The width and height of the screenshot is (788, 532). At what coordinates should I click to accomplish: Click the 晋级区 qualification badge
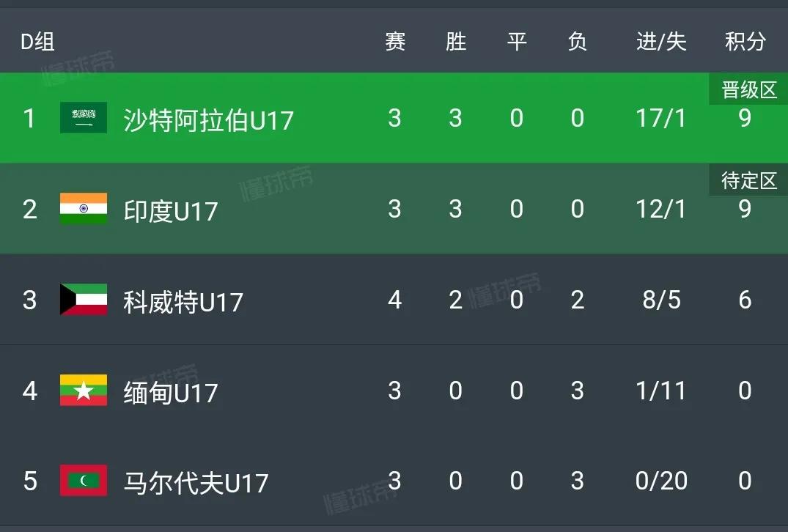tap(747, 89)
